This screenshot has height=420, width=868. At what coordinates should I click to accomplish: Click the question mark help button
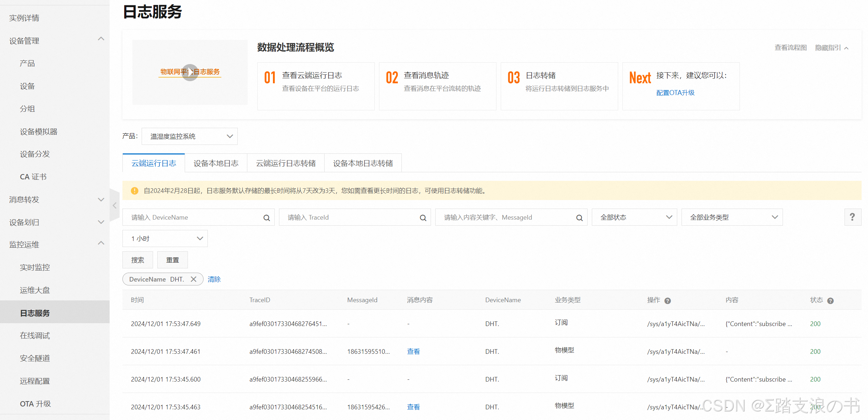[852, 217]
